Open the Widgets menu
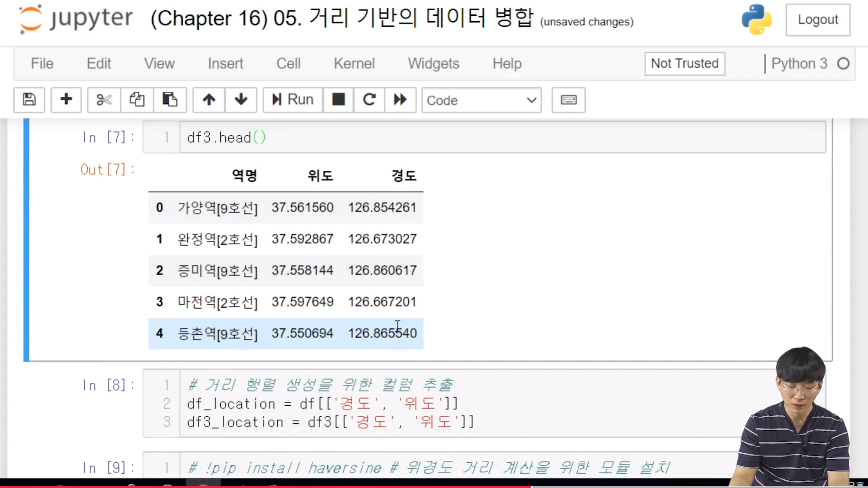Image resolution: width=868 pixels, height=488 pixels. coord(433,63)
